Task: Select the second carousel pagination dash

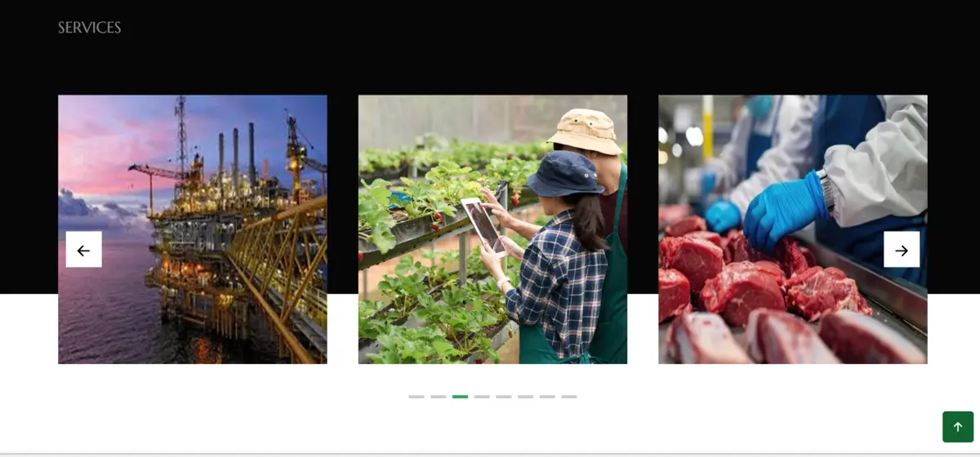Action: point(439,397)
